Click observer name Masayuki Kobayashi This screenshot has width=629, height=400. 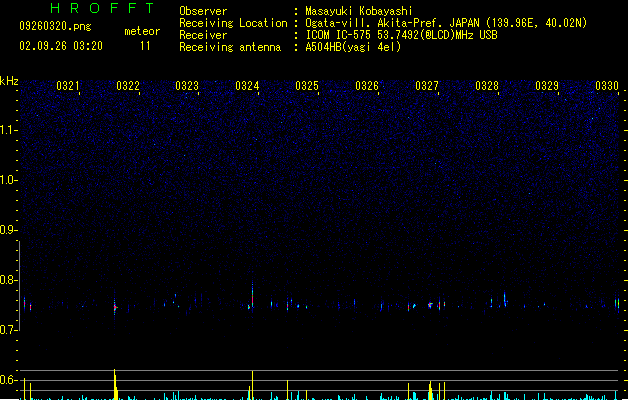pos(359,11)
